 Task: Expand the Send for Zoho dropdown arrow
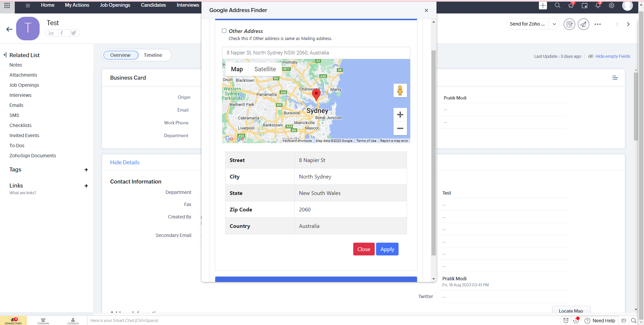pyautogui.click(x=554, y=24)
